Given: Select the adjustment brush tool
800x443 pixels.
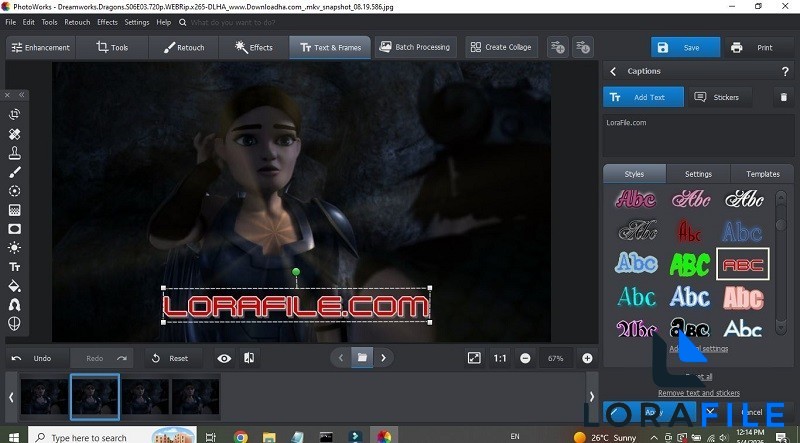Looking at the screenshot, I should [14, 172].
